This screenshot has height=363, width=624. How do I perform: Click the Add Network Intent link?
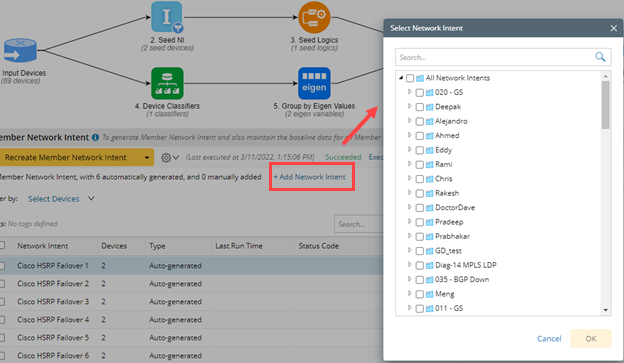tap(310, 177)
